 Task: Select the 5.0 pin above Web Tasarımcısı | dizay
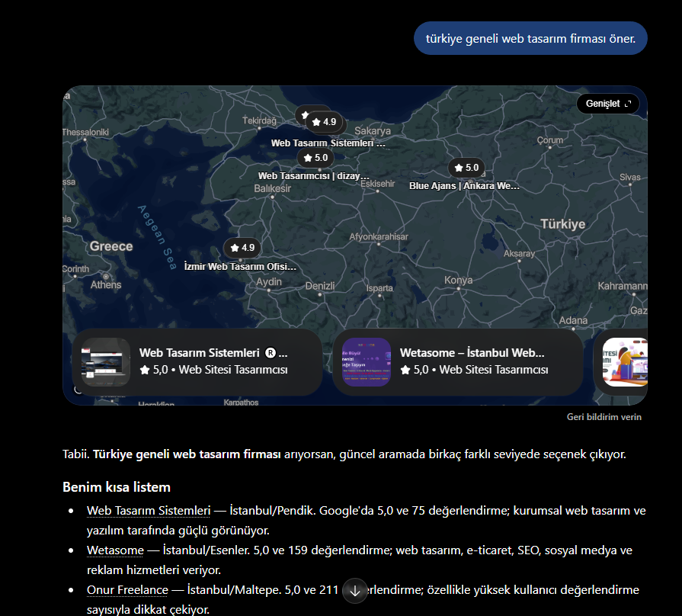pyautogui.click(x=315, y=158)
